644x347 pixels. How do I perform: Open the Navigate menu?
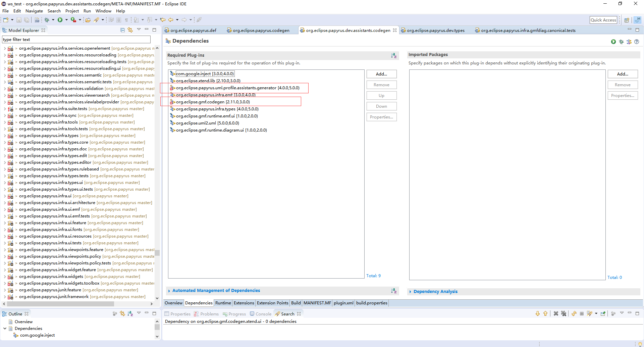pos(34,11)
